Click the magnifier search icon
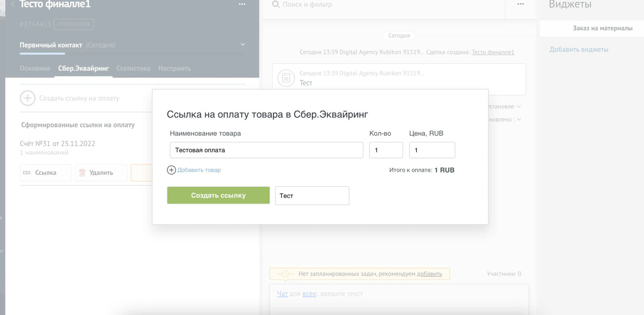644x315 pixels. 276,4
